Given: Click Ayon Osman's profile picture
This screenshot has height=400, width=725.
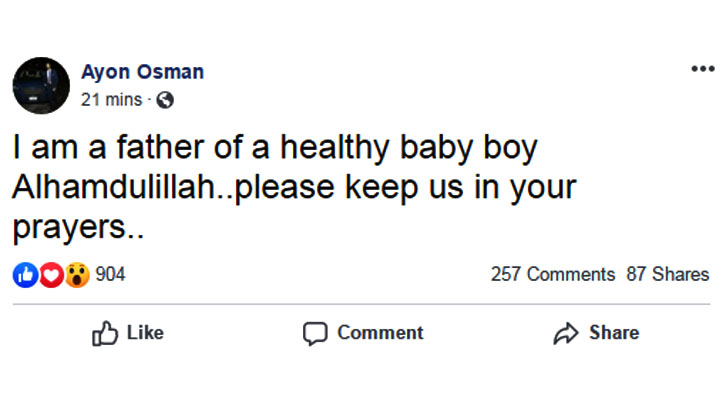Looking at the screenshot, I should (x=41, y=86).
